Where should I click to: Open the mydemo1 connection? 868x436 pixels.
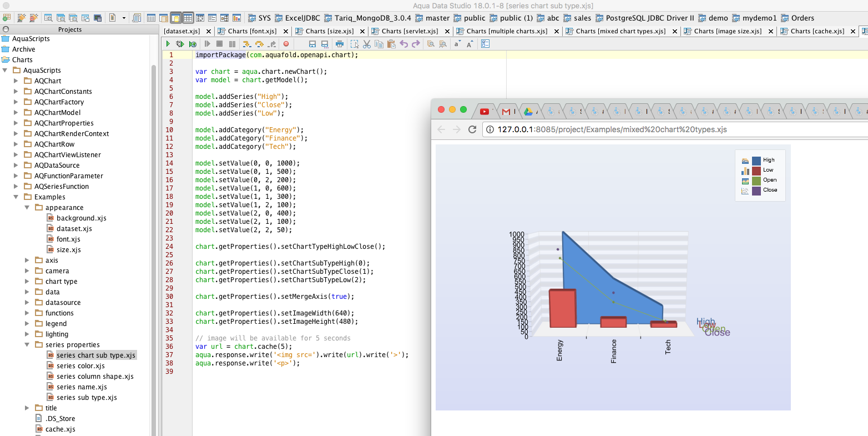point(754,18)
